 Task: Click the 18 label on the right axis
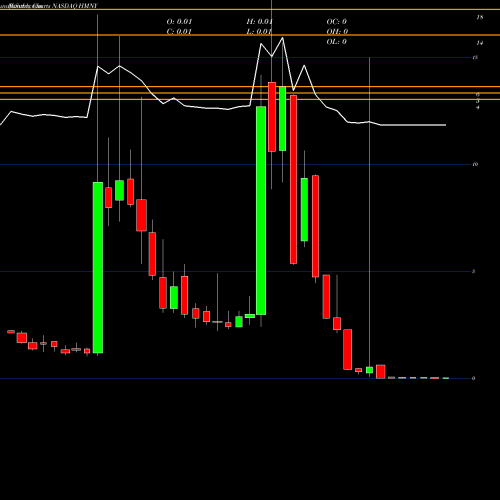pyautogui.click(x=479, y=18)
